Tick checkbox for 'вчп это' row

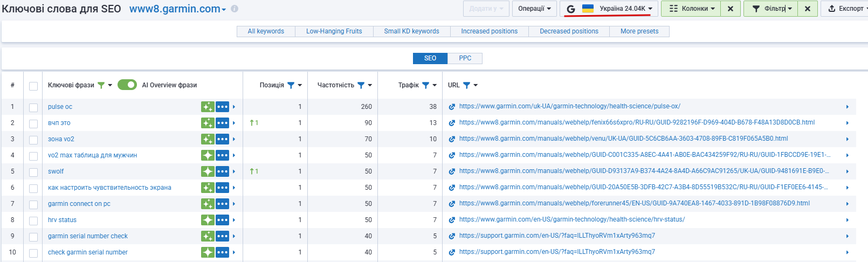[x=33, y=124]
